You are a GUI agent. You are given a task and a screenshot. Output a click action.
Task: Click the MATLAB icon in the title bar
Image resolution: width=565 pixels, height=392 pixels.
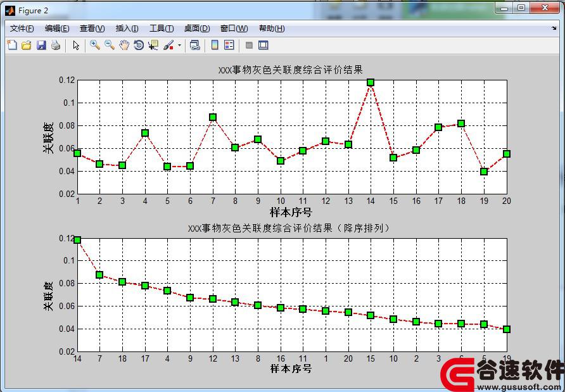pos(10,10)
